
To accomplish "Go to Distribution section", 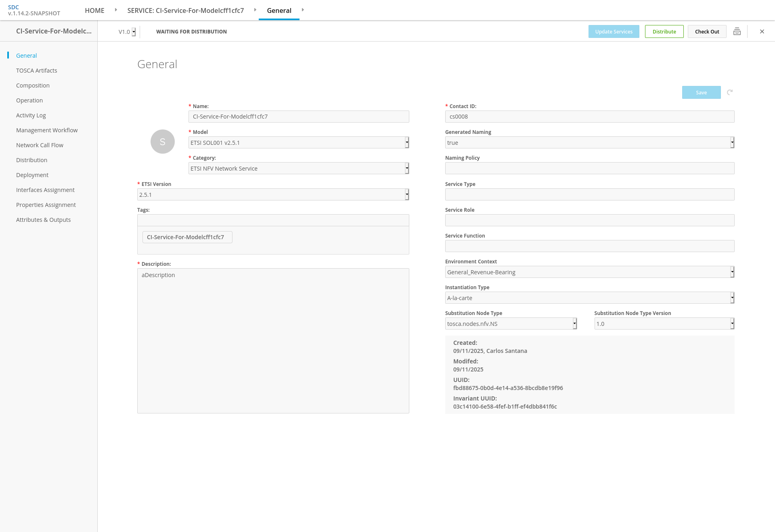I will [x=31, y=160].
